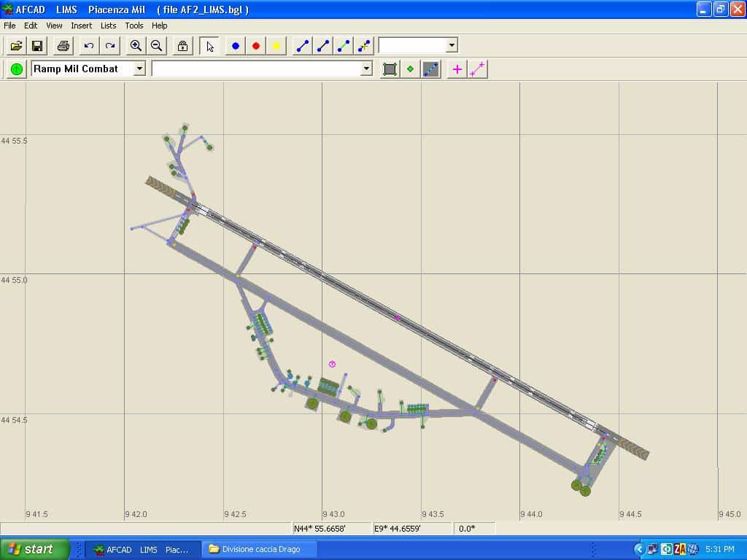
Task: Switch to Divisione caccia Drago taskbar window
Action: [260, 549]
